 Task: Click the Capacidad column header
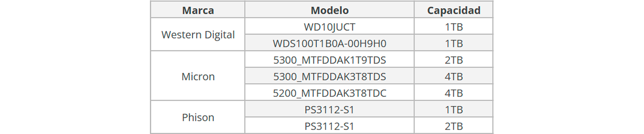coord(453,10)
